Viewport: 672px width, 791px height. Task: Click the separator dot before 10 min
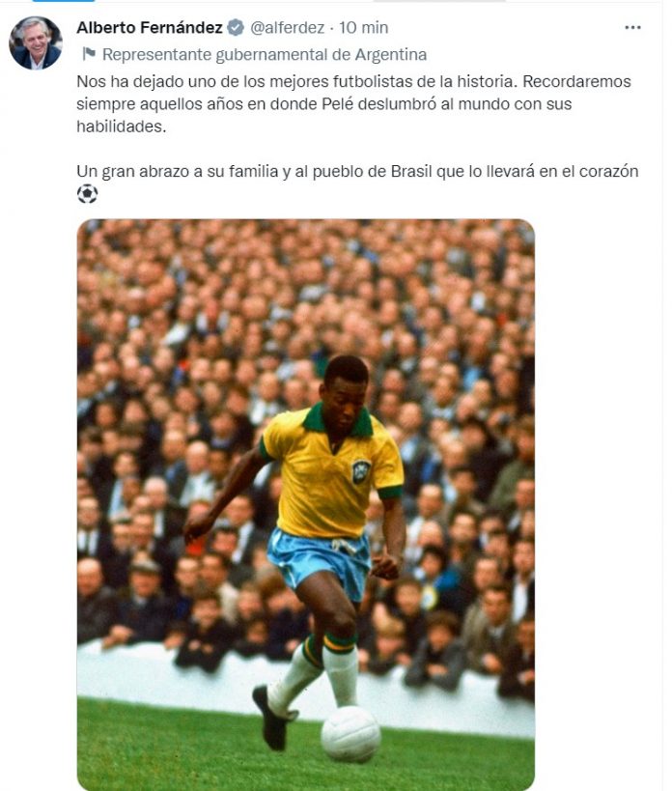pos(332,28)
